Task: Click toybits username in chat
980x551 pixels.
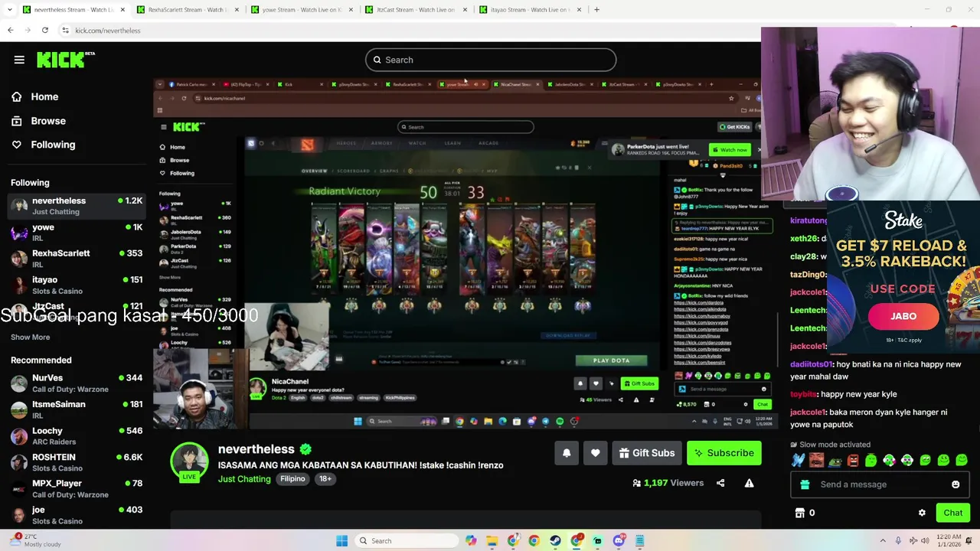Action: (803, 394)
